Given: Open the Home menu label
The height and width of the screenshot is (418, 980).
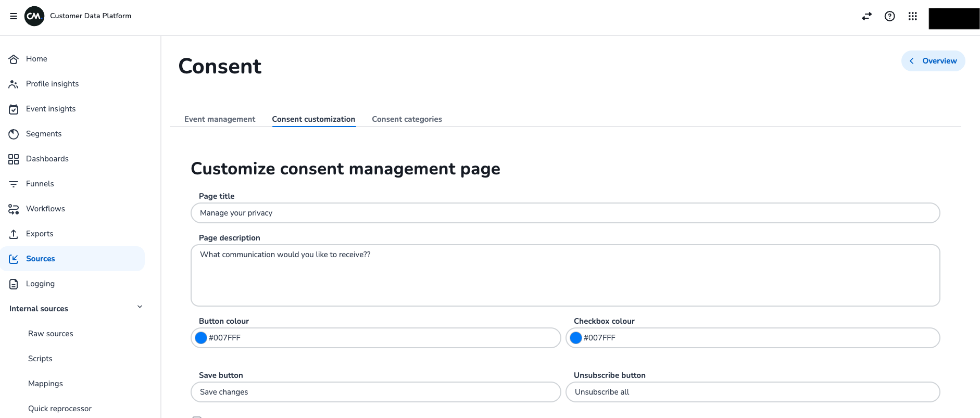Looking at the screenshot, I should click(36, 59).
